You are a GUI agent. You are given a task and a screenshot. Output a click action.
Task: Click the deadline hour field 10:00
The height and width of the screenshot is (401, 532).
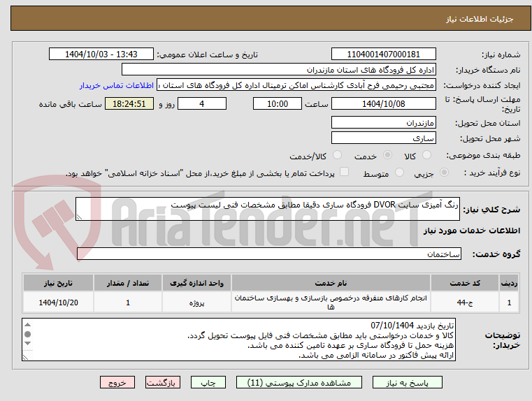(278, 103)
